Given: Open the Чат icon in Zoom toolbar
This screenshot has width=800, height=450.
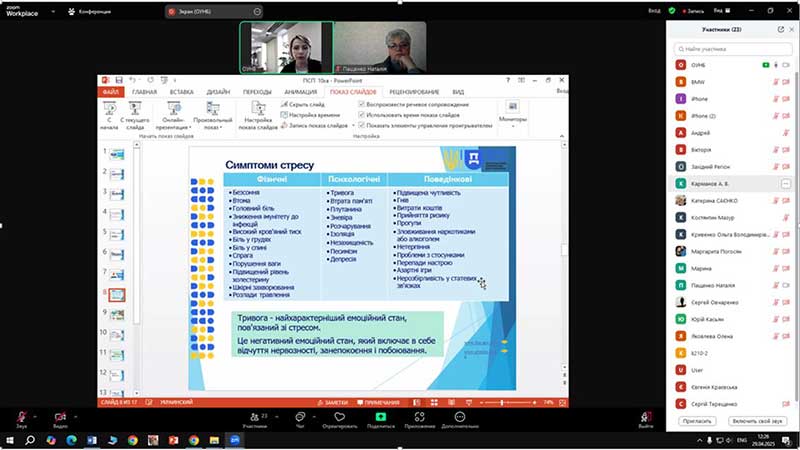Looking at the screenshot, I should [300, 415].
